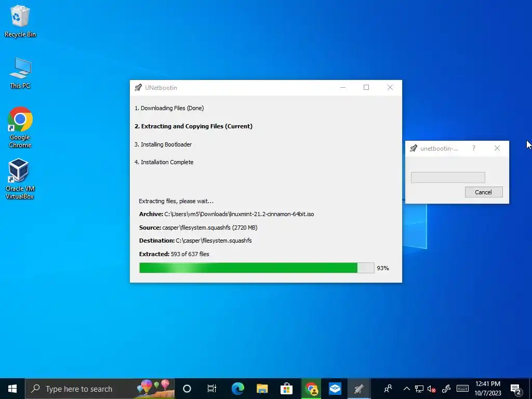Click the Source casper filesystem.squashfs line

point(198,228)
